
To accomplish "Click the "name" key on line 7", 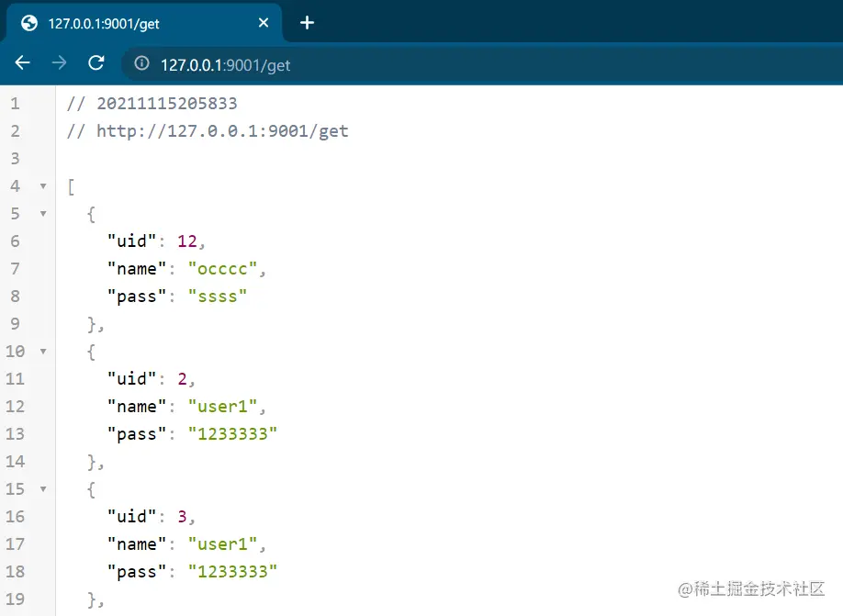I will (x=137, y=268).
